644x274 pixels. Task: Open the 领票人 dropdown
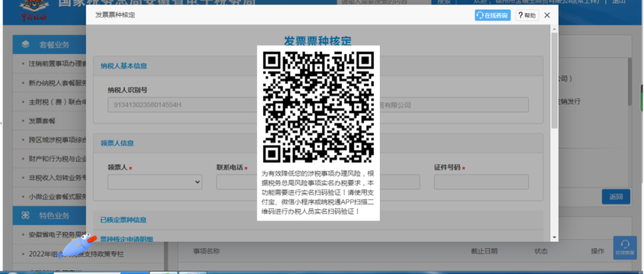155,181
